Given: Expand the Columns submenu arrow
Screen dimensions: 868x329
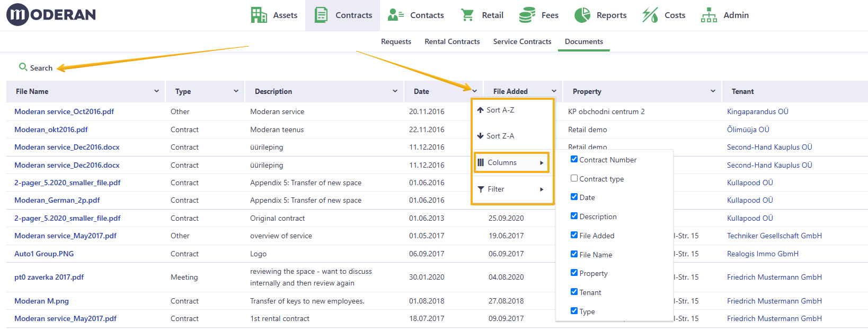Looking at the screenshot, I should click(x=542, y=163).
